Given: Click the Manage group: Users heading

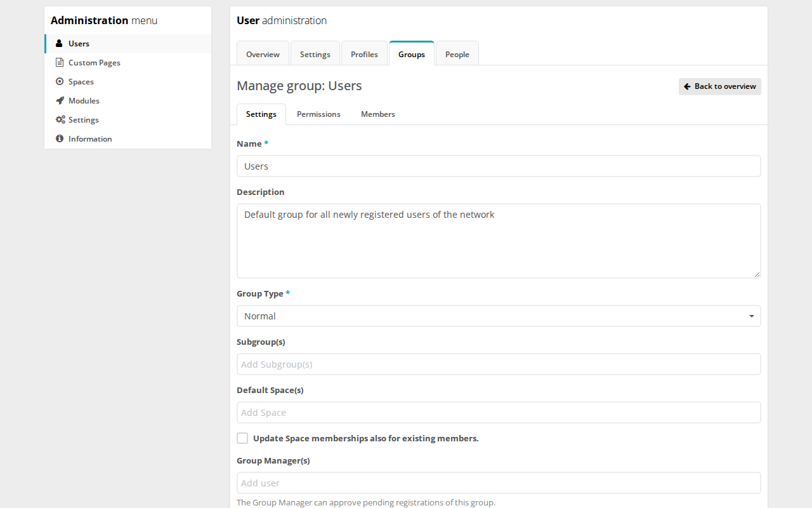Looking at the screenshot, I should (299, 86).
